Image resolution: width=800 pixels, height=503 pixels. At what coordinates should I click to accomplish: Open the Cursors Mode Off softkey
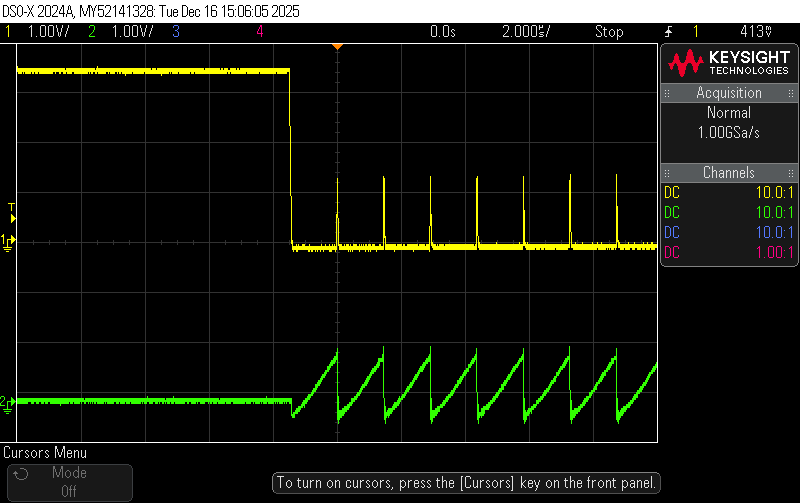(x=70, y=482)
